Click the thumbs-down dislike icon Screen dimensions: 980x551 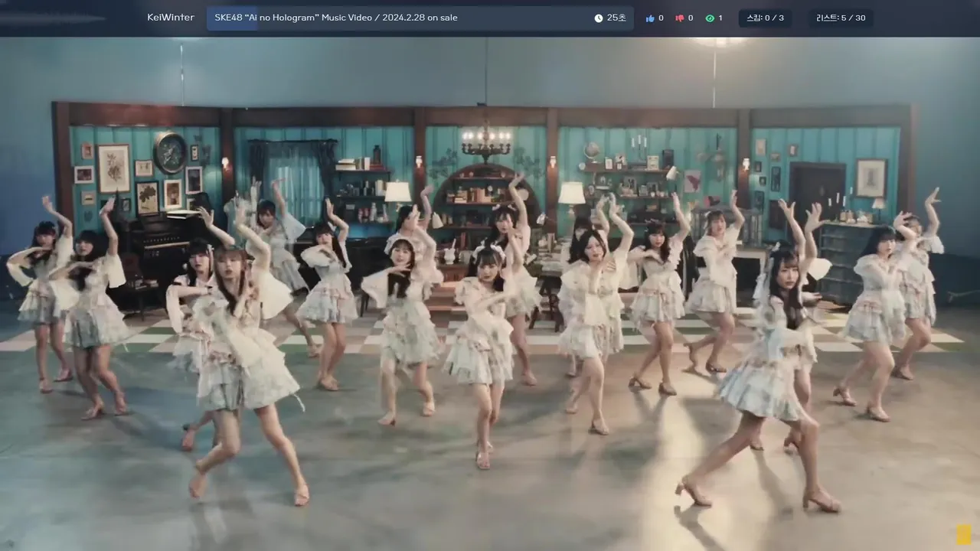(679, 18)
